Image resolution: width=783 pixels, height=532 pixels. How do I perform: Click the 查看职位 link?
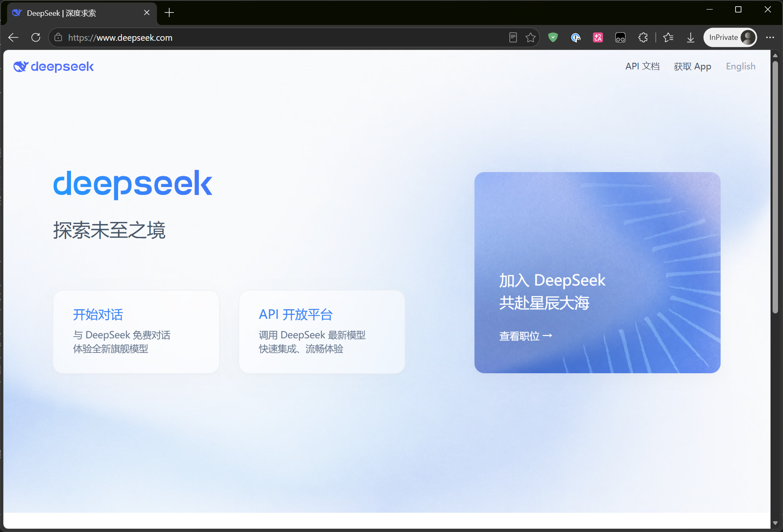coord(526,336)
